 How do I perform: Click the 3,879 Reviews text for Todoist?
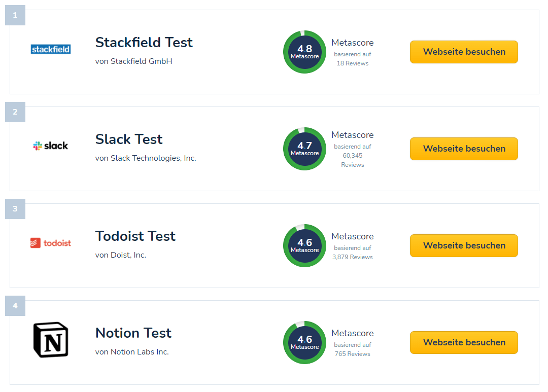[x=353, y=257]
